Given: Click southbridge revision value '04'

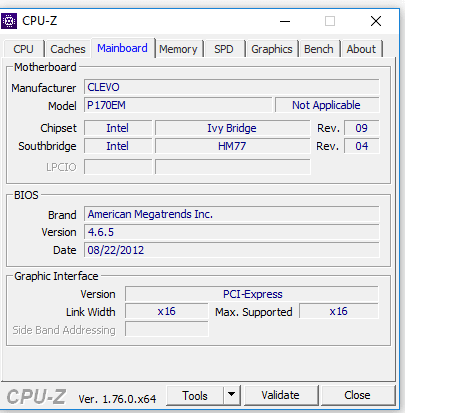Looking at the screenshot, I should (x=362, y=146).
